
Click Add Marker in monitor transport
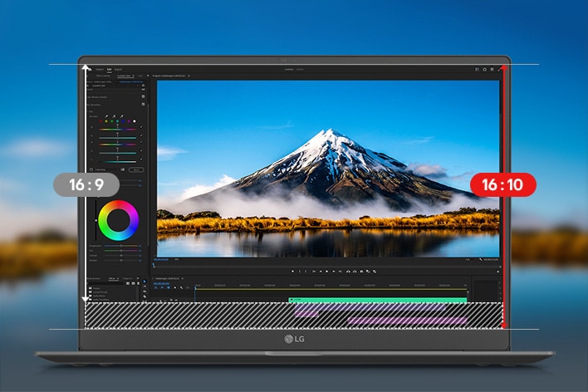pyautogui.click(x=293, y=272)
